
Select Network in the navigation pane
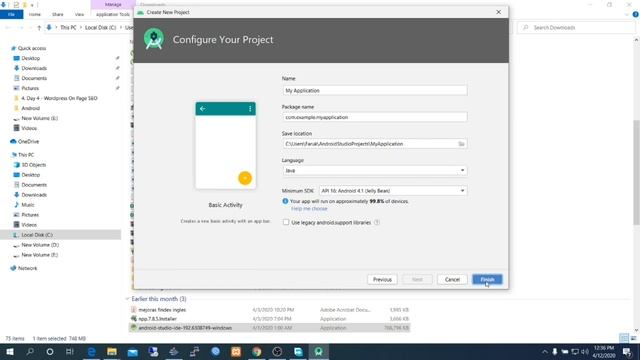[x=27, y=268]
